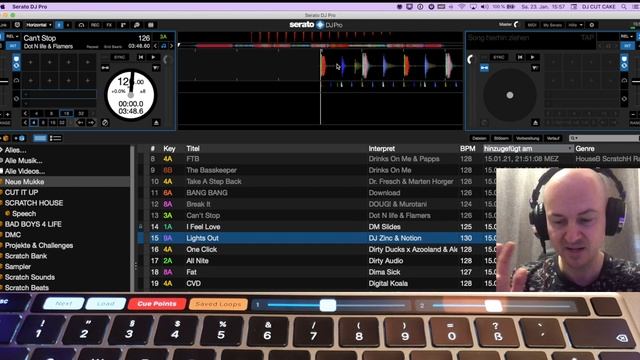Open the Horizontal display mode dropdown

[38, 25]
